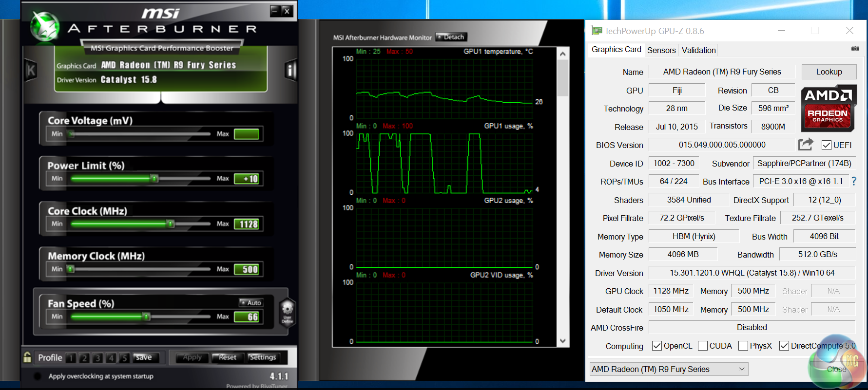Click the Fan Speed slider handle
868x390 pixels.
[x=146, y=316]
